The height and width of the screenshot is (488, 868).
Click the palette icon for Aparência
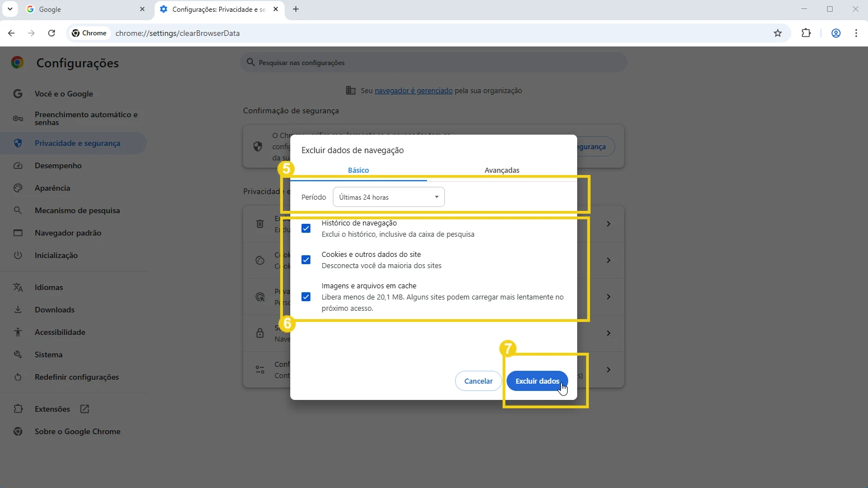click(x=18, y=188)
